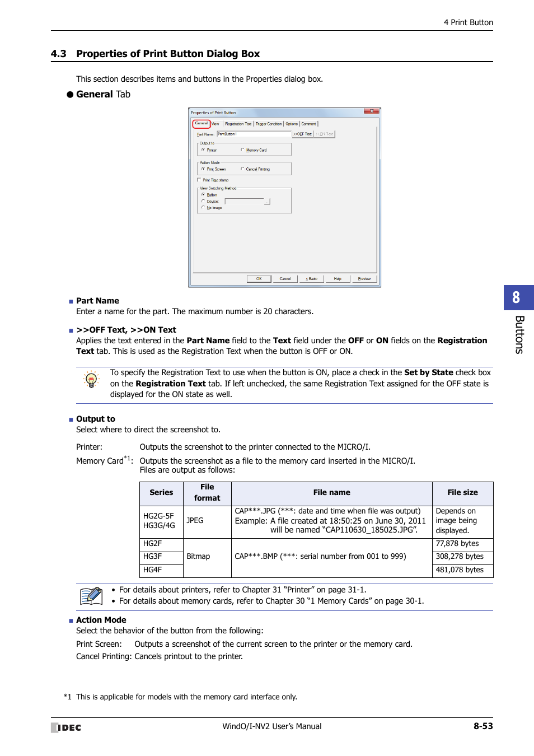Click the Device address input field
Screen dimensions: 534x756
pos(244,201)
